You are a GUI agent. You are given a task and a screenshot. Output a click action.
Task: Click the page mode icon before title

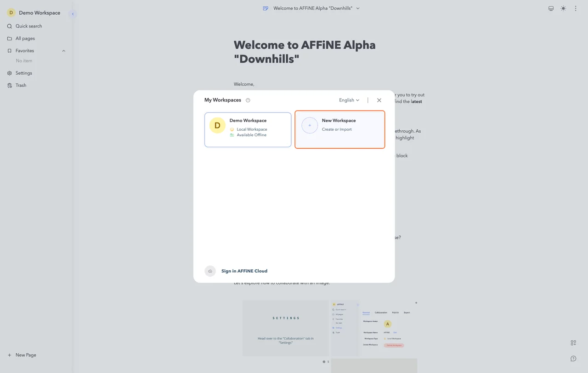click(x=266, y=8)
